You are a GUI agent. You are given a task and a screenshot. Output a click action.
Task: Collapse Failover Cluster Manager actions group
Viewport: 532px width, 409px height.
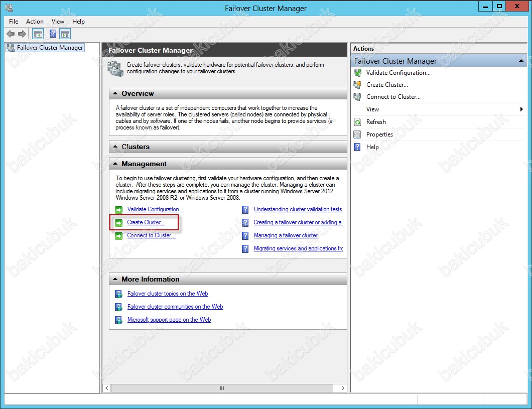pos(521,61)
